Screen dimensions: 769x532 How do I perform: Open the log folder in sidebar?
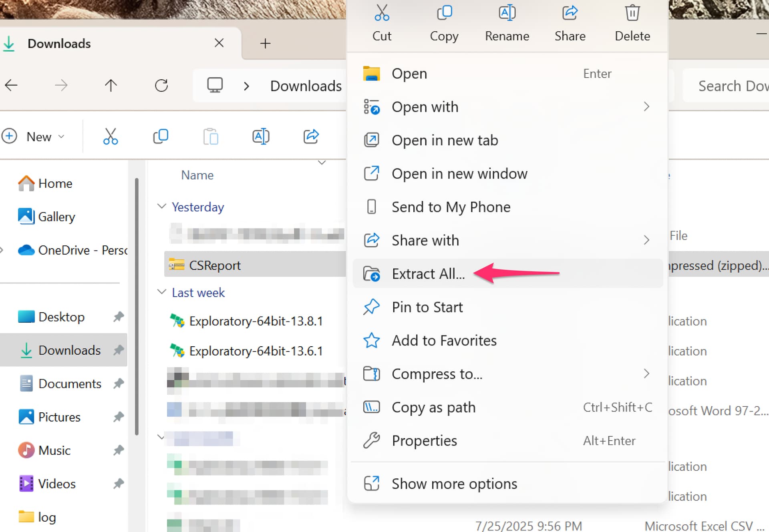click(x=37, y=517)
